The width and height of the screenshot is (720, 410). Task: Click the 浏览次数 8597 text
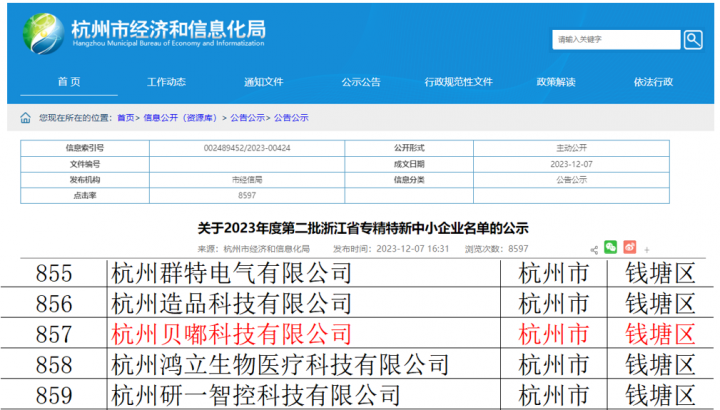point(496,249)
